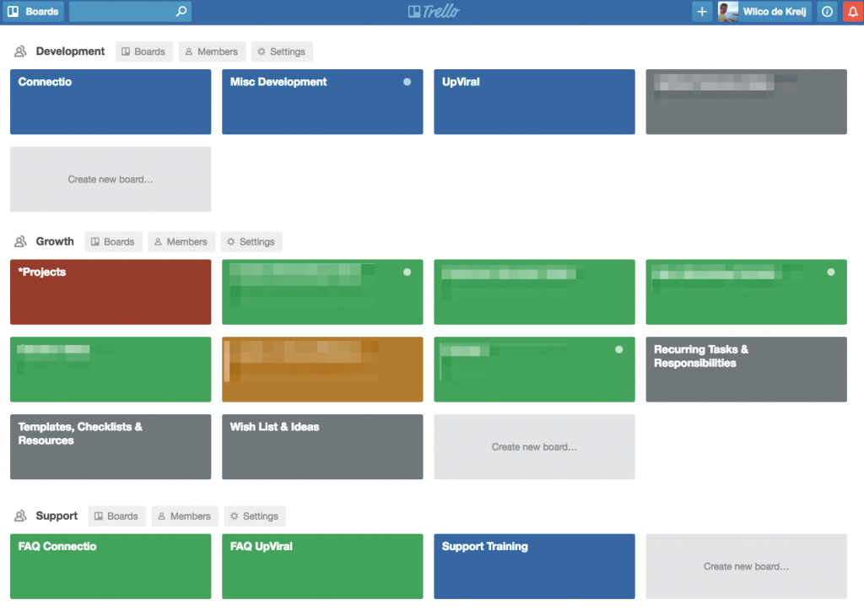Open the notifications bell
Screen dimensions: 864x616
852,12
